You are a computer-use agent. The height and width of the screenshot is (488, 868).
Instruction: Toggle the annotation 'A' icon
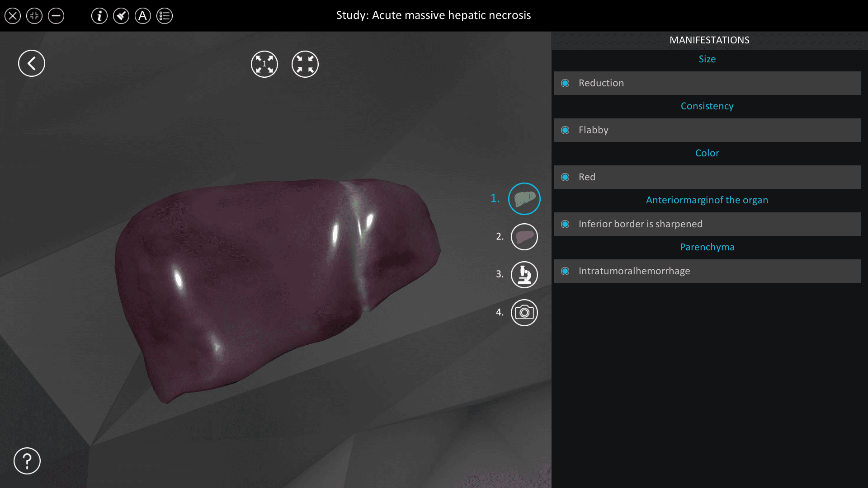pyautogui.click(x=143, y=16)
